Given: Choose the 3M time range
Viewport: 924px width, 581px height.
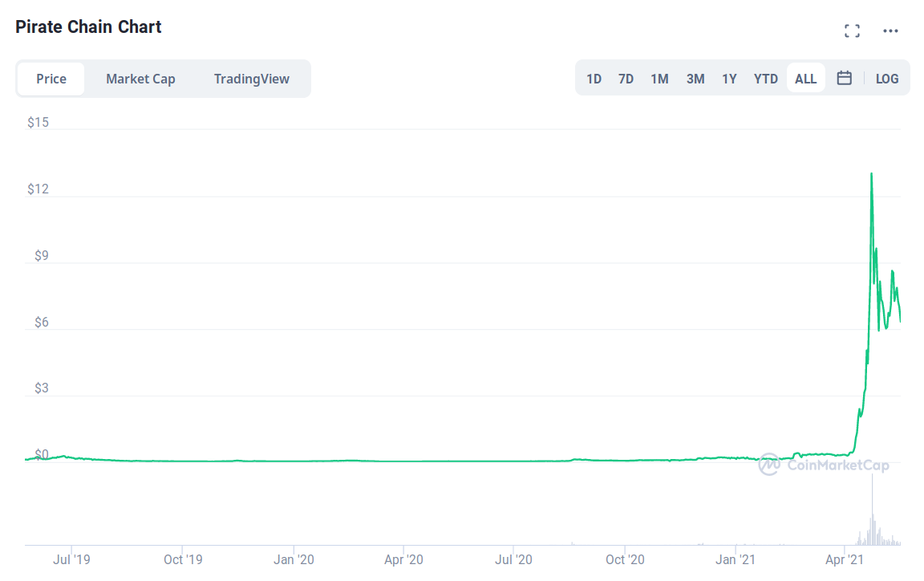Looking at the screenshot, I should click(x=695, y=79).
